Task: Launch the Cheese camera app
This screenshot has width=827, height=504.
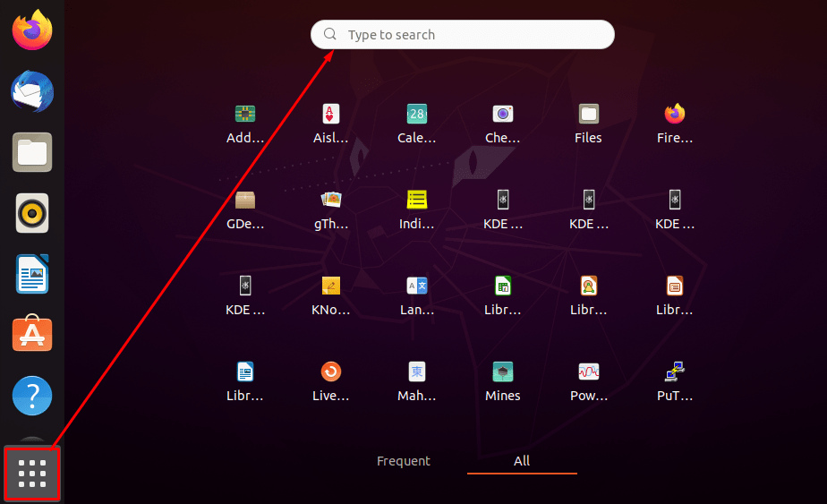Action: click(503, 124)
